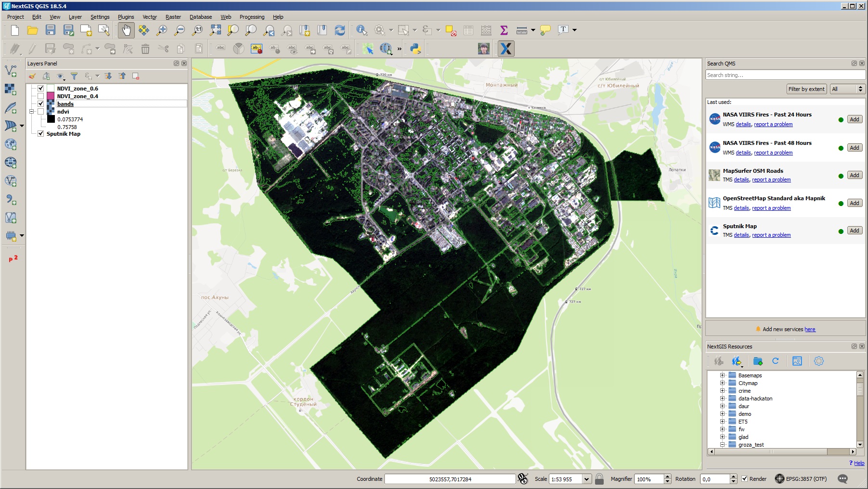Click Zoom Full extent icon
Screen dimensions: 868x489
click(216, 30)
